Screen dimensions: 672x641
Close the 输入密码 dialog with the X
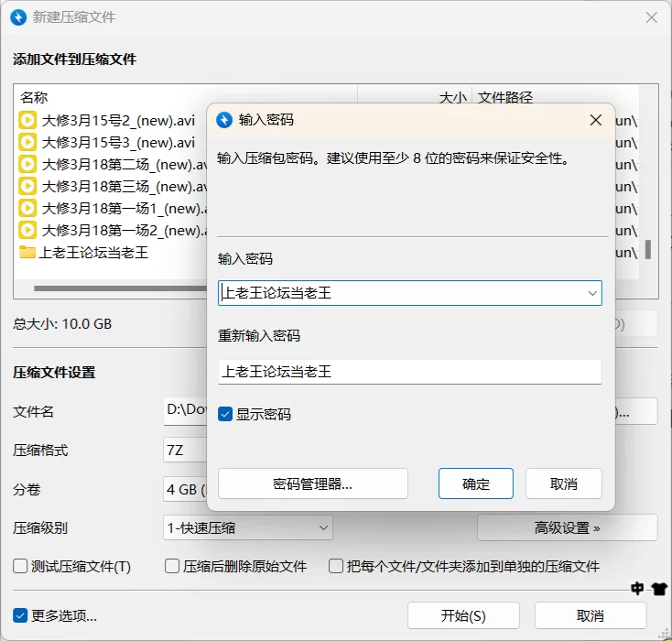coord(595,120)
